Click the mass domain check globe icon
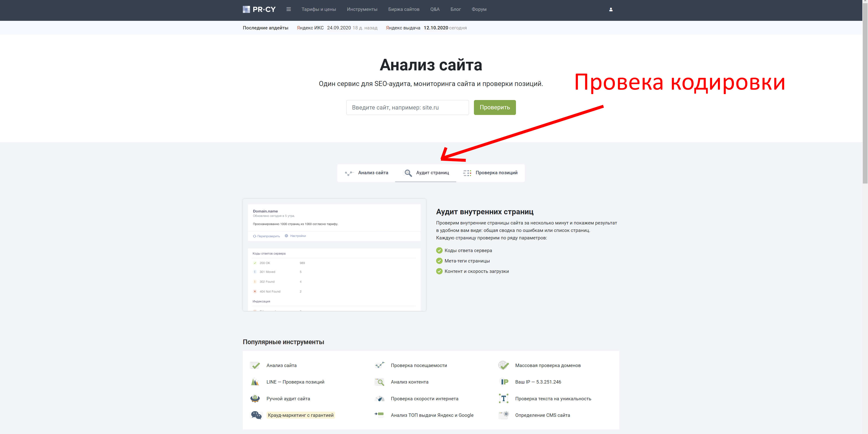This screenshot has width=868, height=434. (504, 365)
